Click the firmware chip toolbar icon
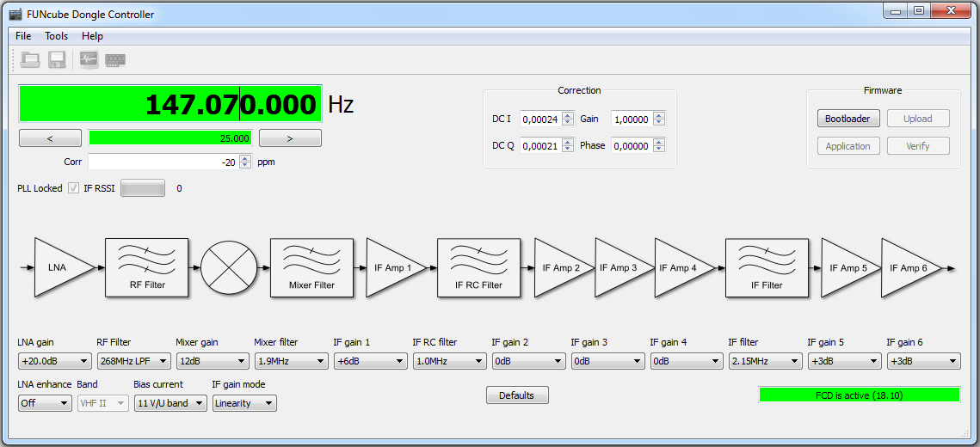The height and width of the screenshot is (447, 980). tap(115, 60)
